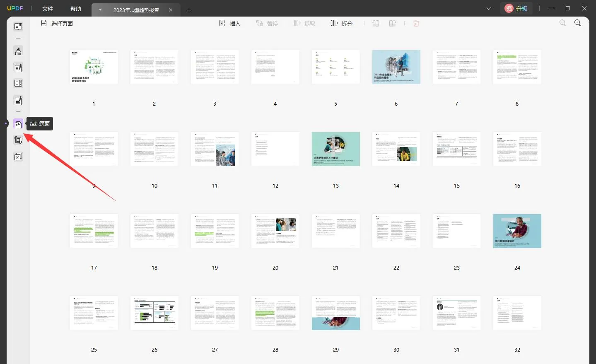Open the Reader mode in sidebar
Screen dimensions: 596x364
click(18, 27)
